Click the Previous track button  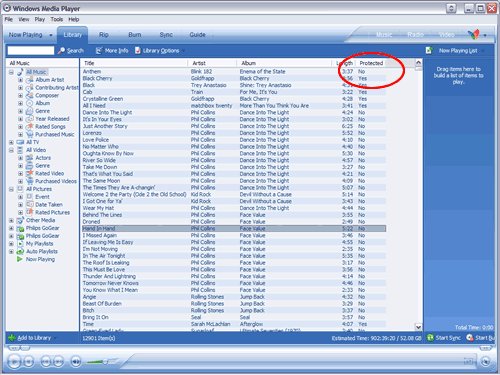coord(46,361)
